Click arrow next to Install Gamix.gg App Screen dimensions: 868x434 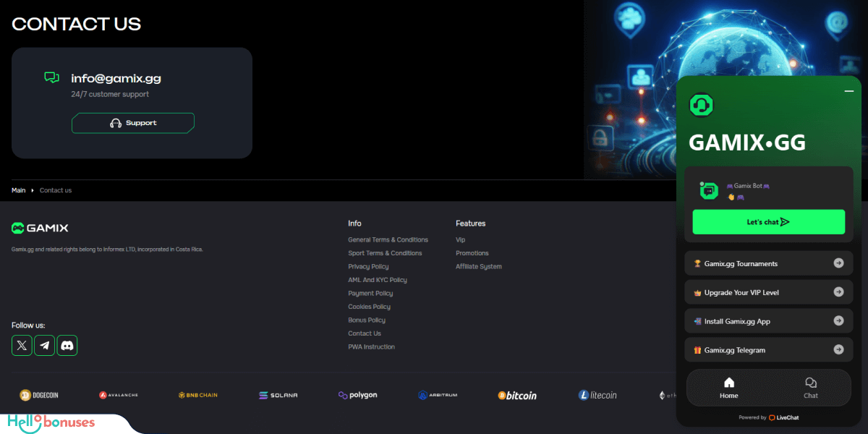(x=838, y=321)
